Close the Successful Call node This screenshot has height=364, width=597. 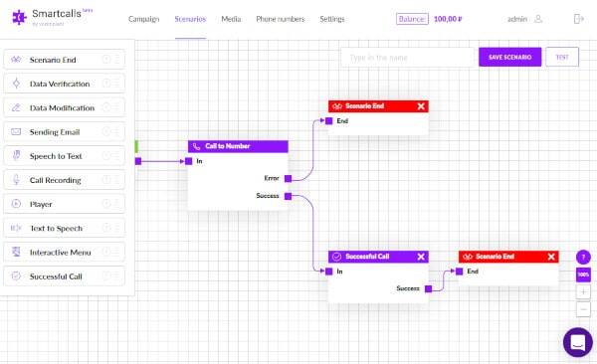pyautogui.click(x=421, y=257)
